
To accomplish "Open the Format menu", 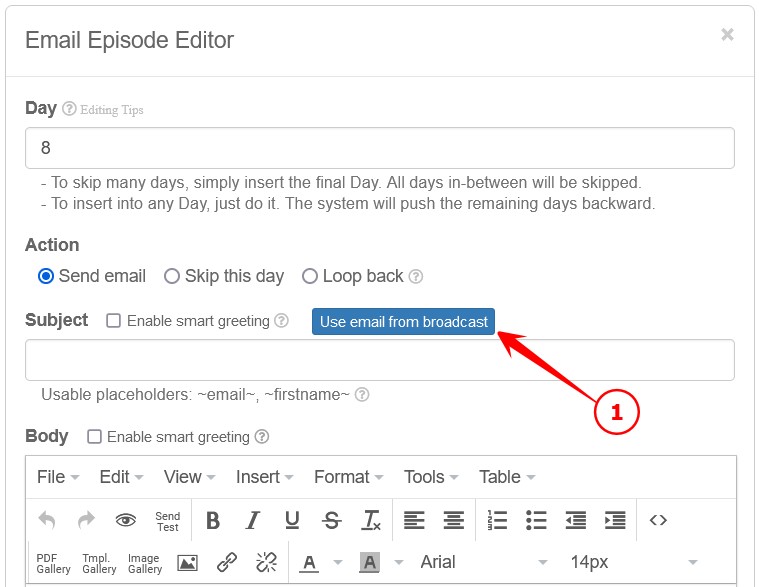I will (x=348, y=477).
